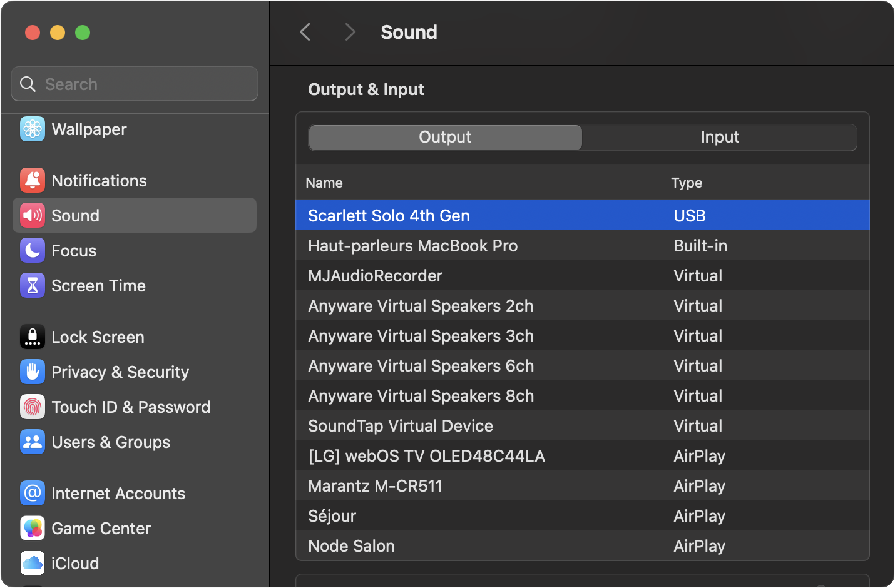The width and height of the screenshot is (895, 588).
Task: Click the Touch ID fingerprint icon
Action: coord(33,407)
